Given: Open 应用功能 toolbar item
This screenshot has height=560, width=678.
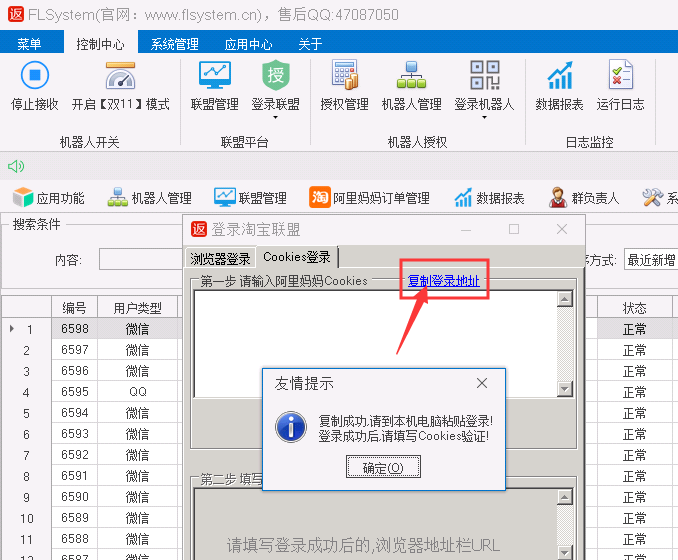Looking at the screenshot, I should pos(48,198).
